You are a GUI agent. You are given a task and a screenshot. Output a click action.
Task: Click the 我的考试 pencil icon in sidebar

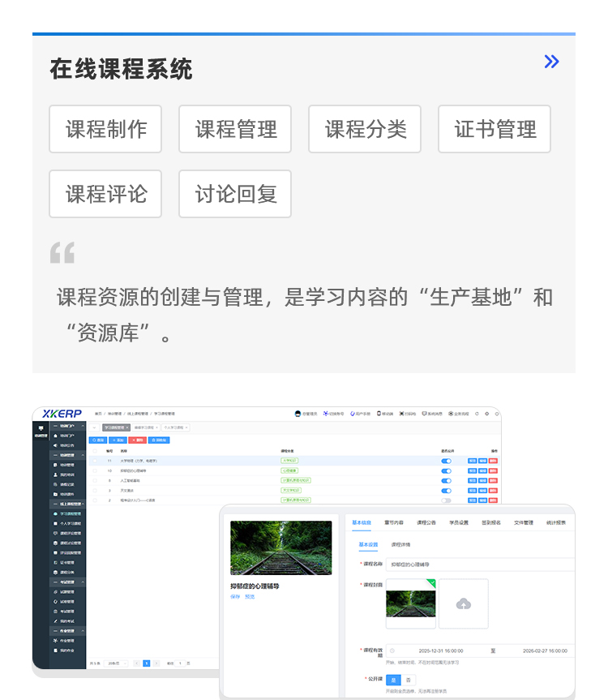pyautogui.click(x=56, y=620)
